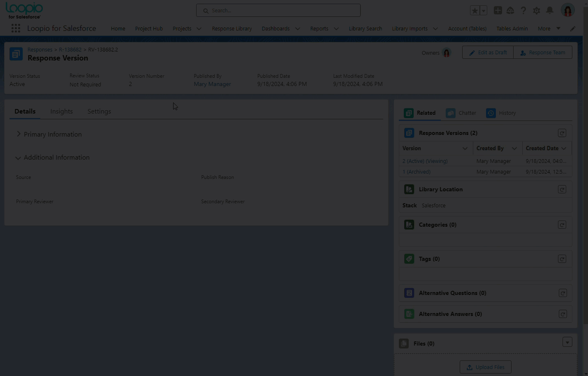Open the Created Date column dropdown
588x376 pixels.
pyautogui.click(x=564, y=149)
